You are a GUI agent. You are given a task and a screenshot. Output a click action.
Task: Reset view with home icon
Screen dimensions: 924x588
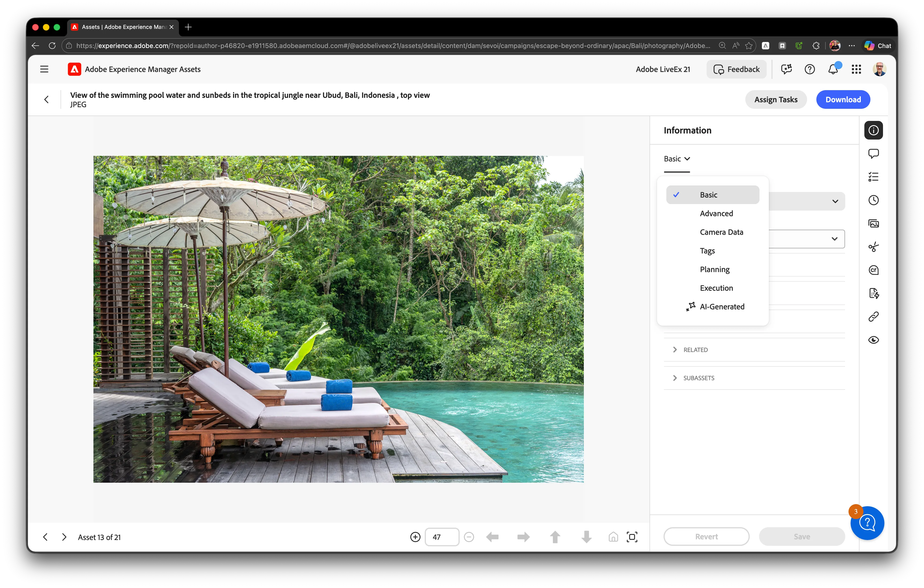point(613,537)
